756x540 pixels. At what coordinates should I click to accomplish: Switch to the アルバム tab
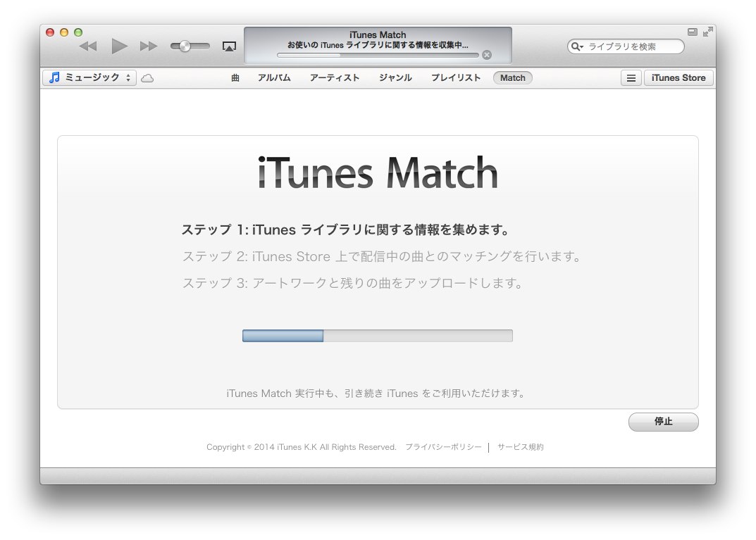[x=274, y=77]
